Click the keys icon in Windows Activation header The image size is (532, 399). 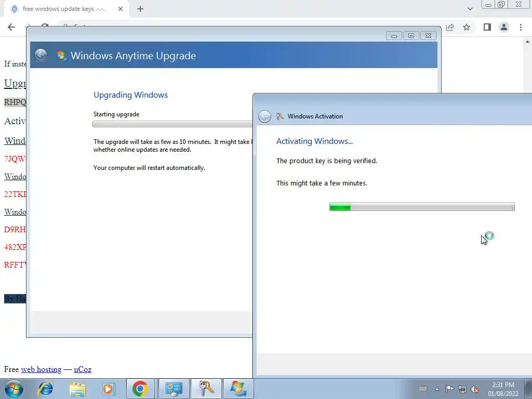point(280,116)
